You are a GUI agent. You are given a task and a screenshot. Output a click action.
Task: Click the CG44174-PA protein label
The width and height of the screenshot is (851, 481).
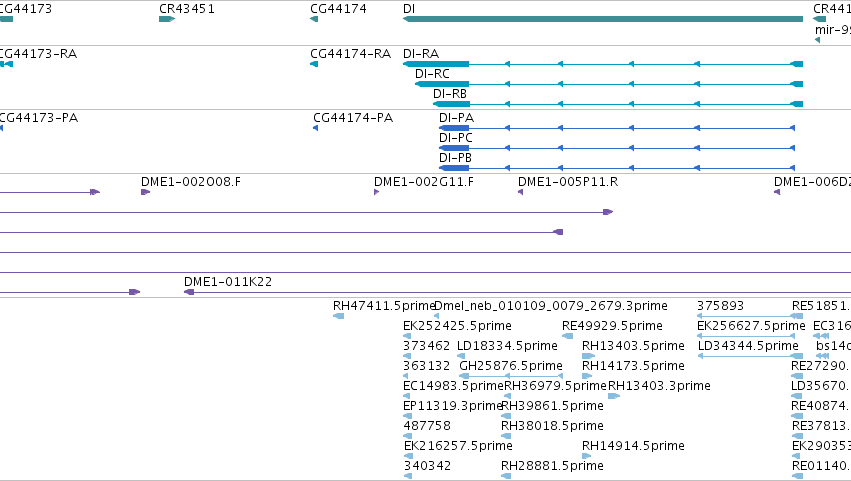tap(353, 118)
